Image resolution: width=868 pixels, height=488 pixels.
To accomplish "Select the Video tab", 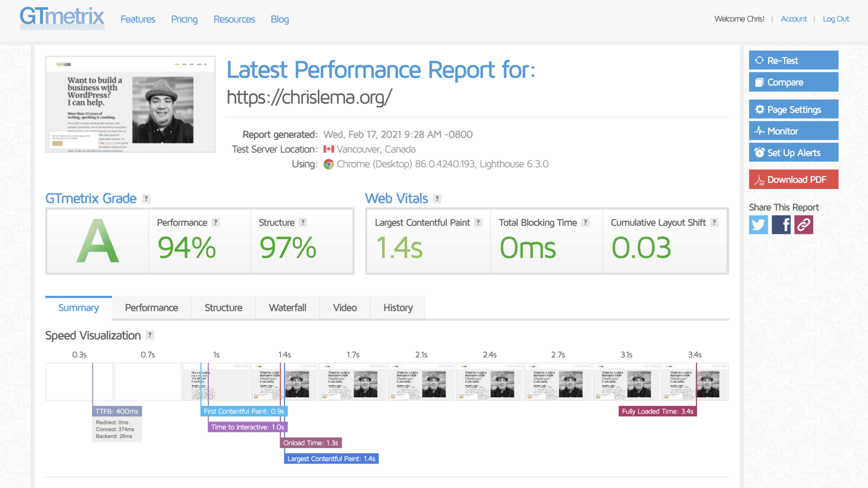I will tap(345, 308).
